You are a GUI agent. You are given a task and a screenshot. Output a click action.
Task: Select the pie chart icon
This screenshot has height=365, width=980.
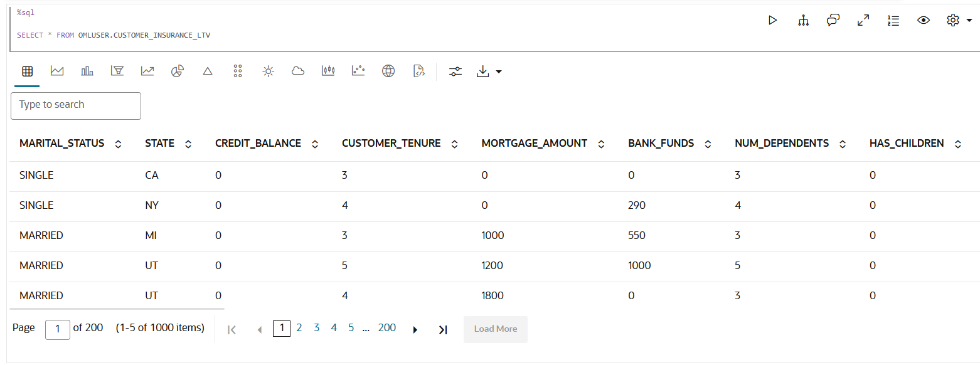pyautogui.click(x=177, y=71)
